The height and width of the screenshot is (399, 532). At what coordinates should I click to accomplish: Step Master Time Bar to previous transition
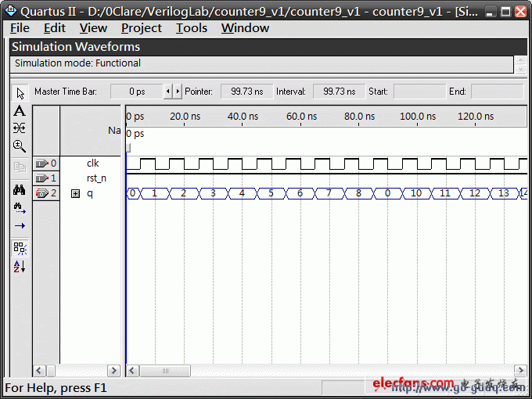167,92
